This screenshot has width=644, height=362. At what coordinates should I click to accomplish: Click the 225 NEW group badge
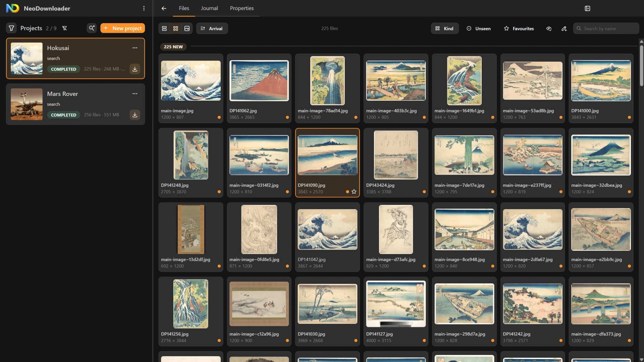coord(173,47)
